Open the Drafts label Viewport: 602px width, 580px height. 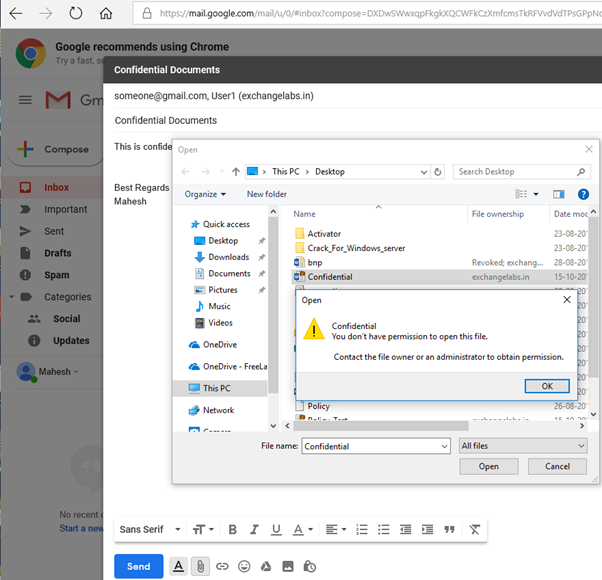[x=58, y=253]
